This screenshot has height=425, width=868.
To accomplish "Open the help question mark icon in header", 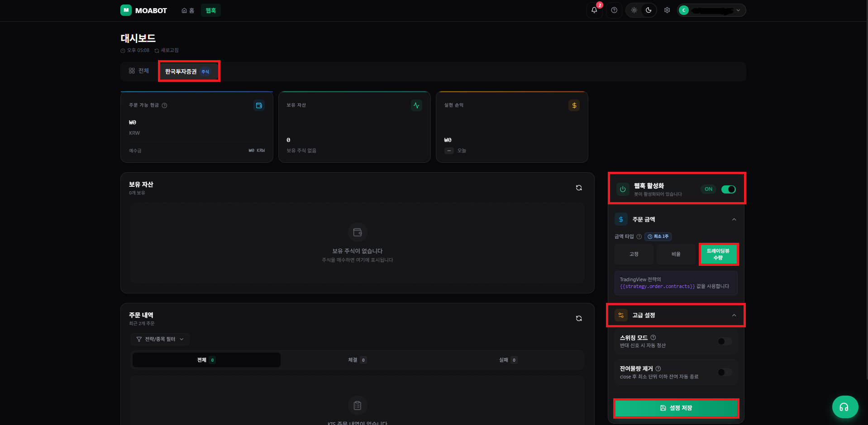I will coord(614,10).
